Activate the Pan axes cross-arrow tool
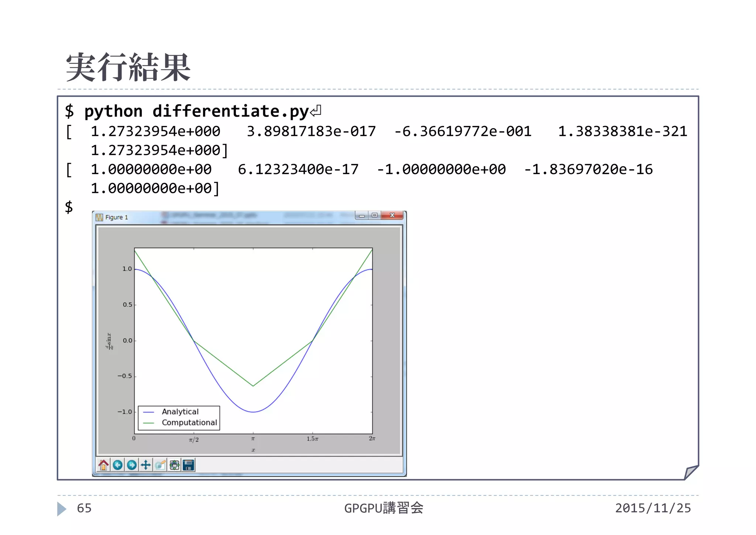Viewport: 756px width, 535px height. pyautogui.click(x=146, y=464)
